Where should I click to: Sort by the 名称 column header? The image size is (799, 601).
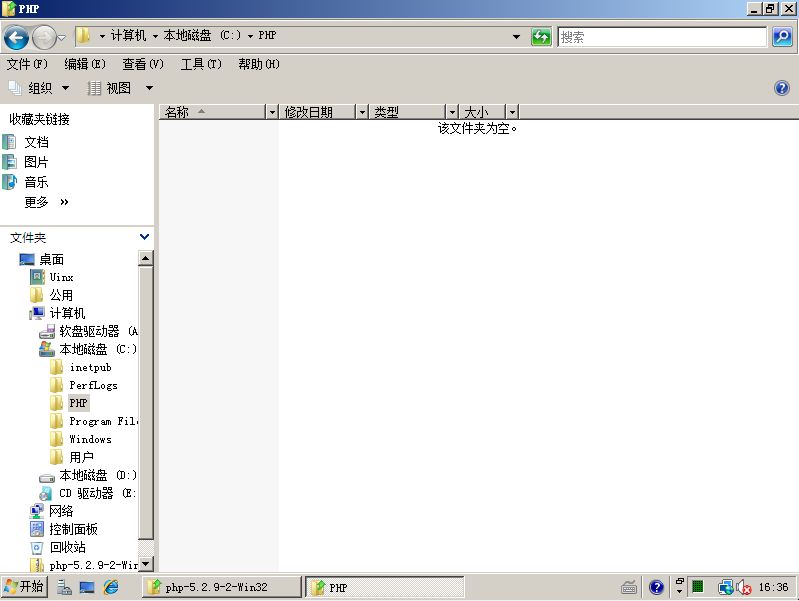[212, 112]
